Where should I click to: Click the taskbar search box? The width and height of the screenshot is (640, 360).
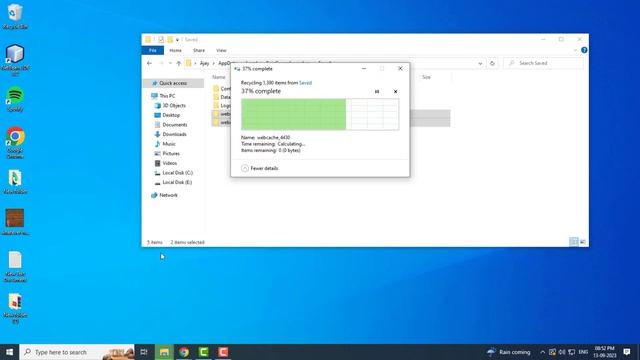[x=77, y=352]
